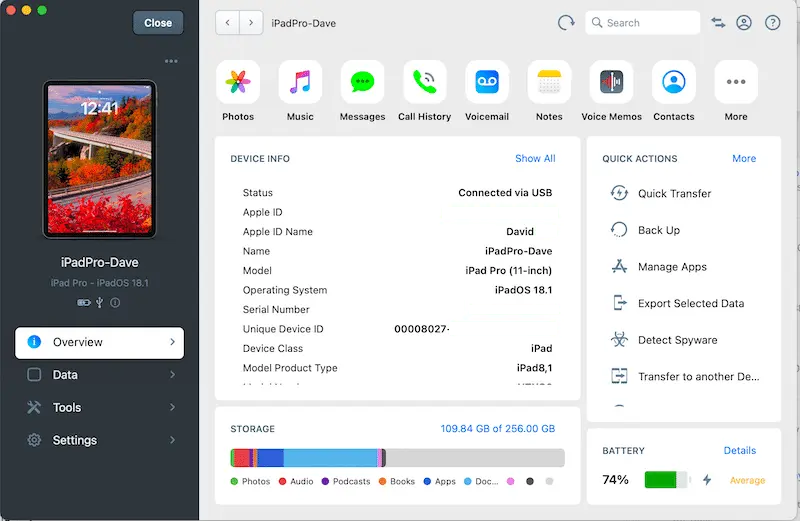Click the storage usage bar
The height and width of the screenshot is (521, 800).
(x=397, y=458)
